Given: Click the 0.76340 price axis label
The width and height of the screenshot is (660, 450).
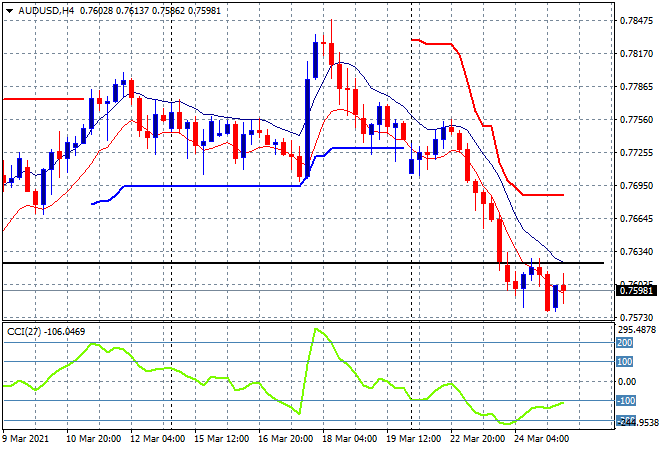Looking at the screenshot, I should 636,252.
